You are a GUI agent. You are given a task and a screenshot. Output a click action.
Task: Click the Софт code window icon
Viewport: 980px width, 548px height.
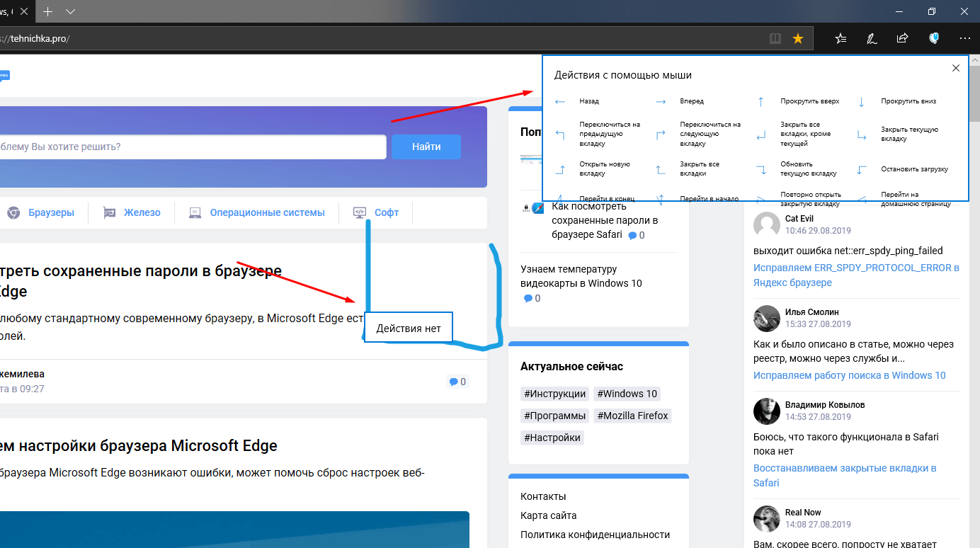point(359,212)
